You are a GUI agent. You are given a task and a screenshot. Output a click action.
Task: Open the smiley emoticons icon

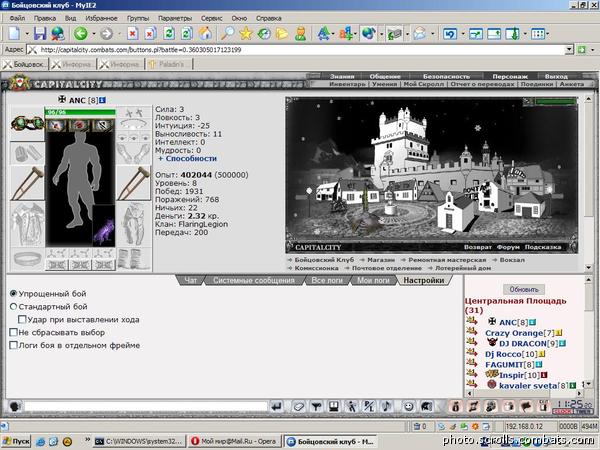click(409, 407)
